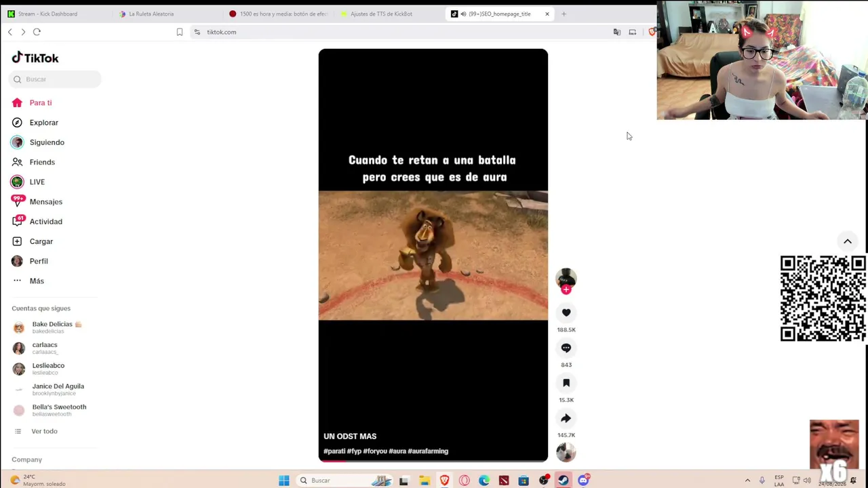Click the microphone icon in the system tray
868x488 pixels.
(x=762, y=481)
